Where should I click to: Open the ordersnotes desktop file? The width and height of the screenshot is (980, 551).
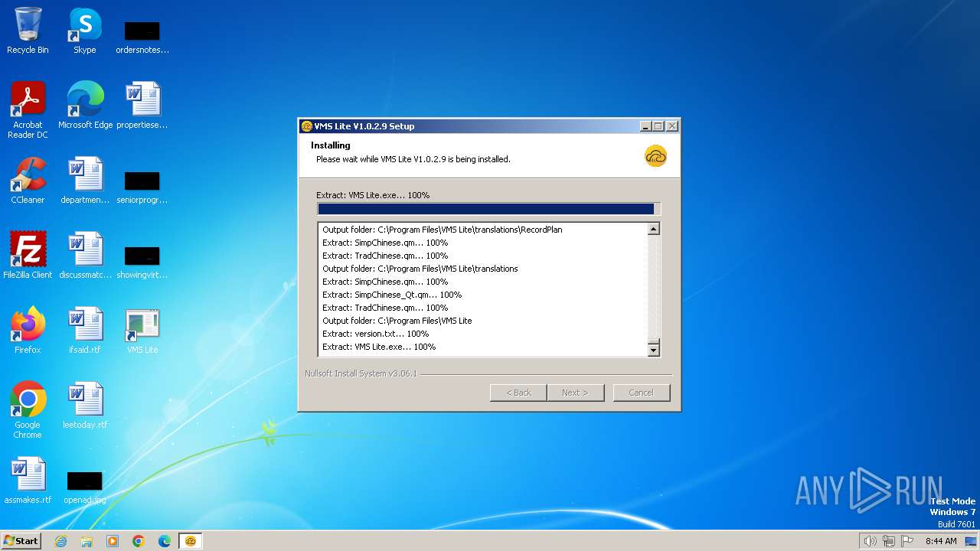click(142, 37)
